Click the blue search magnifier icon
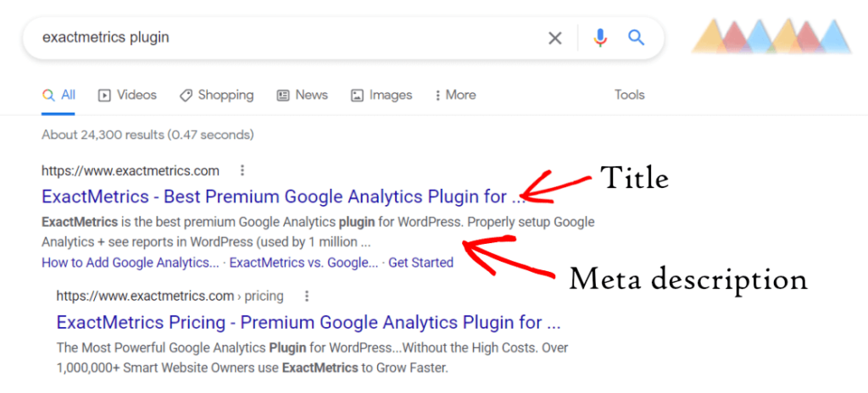This screenshot has height=393, width=868. (x=636, y=38)
